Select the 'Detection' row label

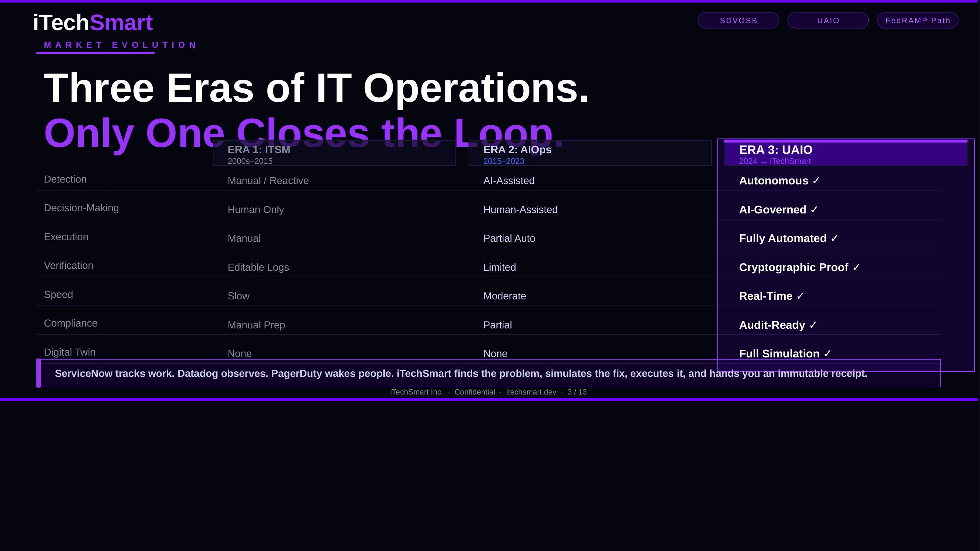(65, 179)
